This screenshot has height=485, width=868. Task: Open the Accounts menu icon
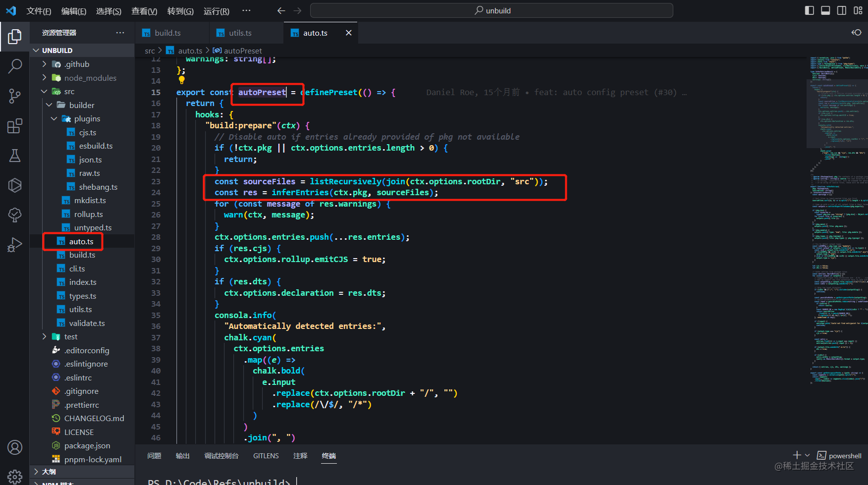15,447
